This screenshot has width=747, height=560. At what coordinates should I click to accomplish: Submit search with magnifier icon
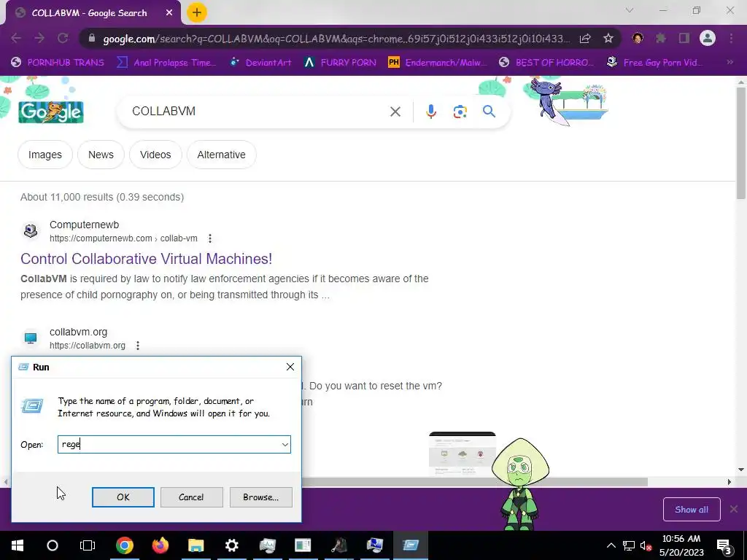[x=489, y=112]
